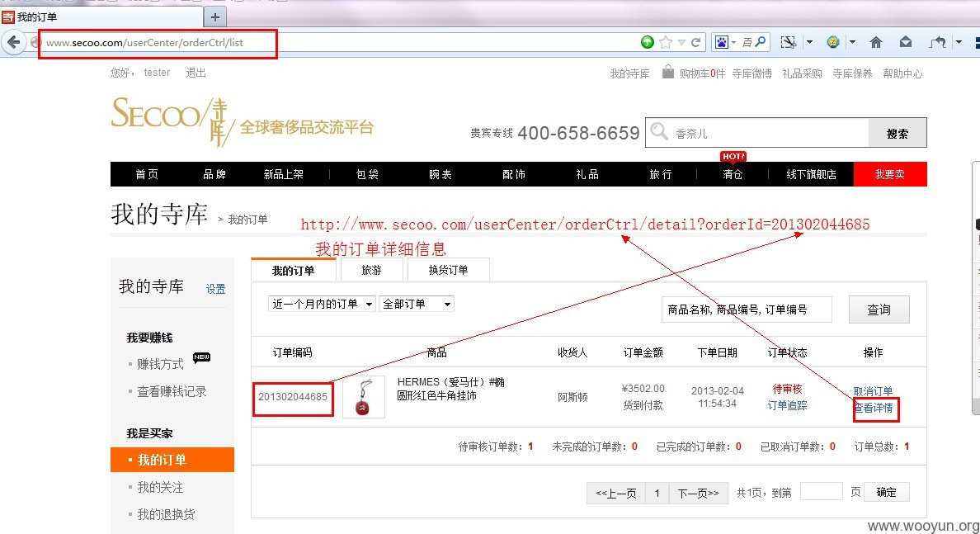Open 礼品采购 link
Screen dimensions: 980x534
pos(802,73)
